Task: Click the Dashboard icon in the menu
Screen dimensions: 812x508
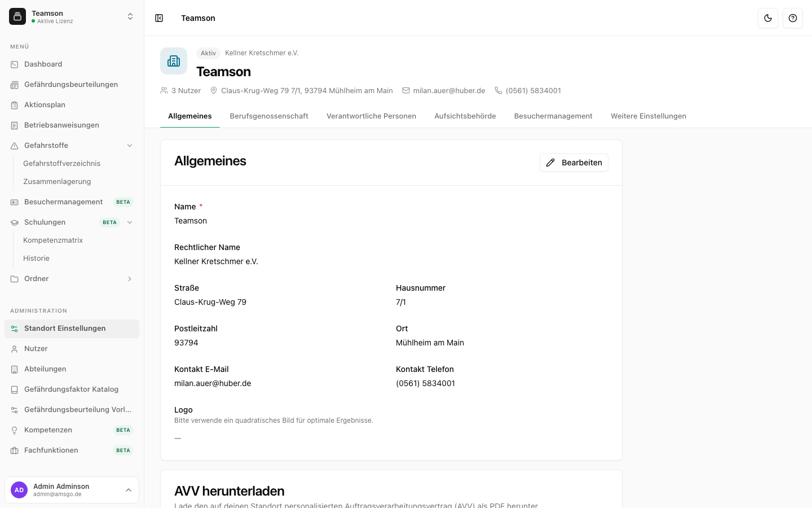Action: coord(15,64)
